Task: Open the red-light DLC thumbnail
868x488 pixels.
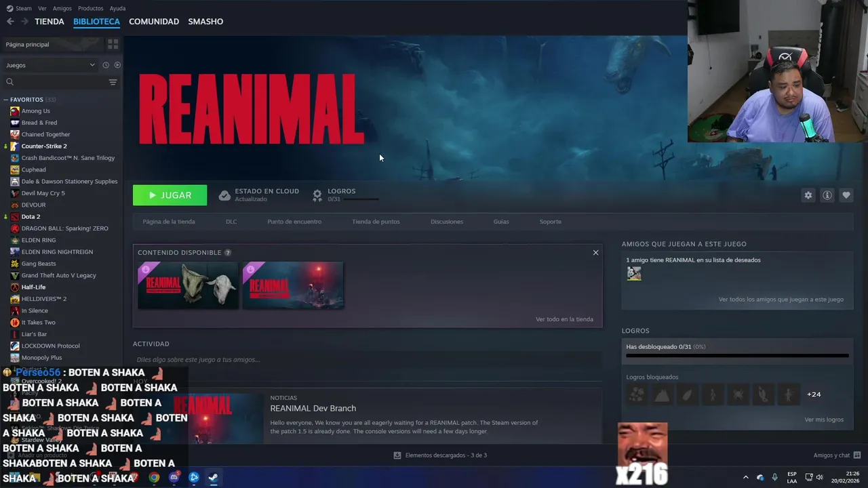Action: click(x=293, y=285)
